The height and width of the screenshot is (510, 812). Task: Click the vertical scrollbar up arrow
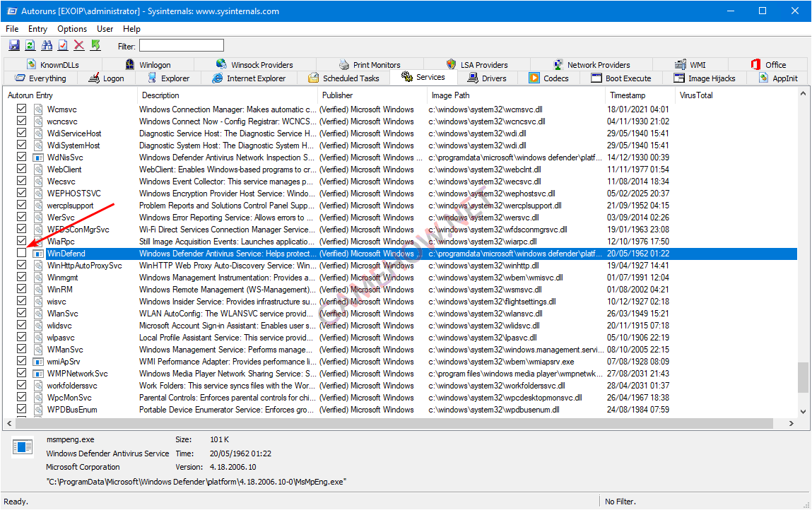click(804, 94)
